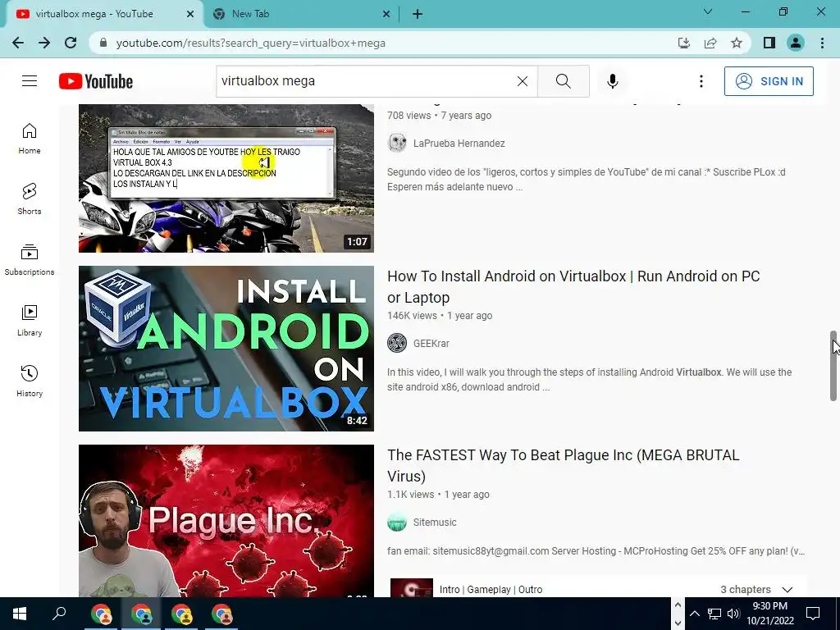Toggle Chrome side panel
The width and height of the screenshot is (840, 630).
(x=769, y=43)
